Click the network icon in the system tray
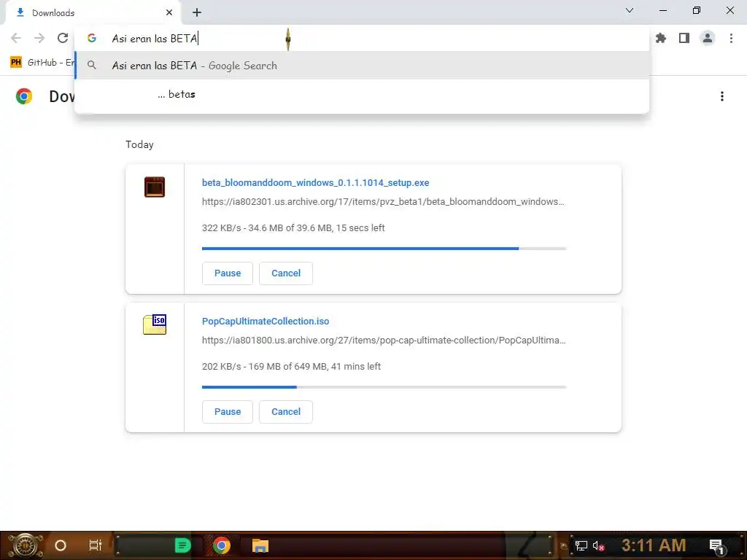Image resolution: width=747 pixels, height=560 pixels. click(581, 545)
